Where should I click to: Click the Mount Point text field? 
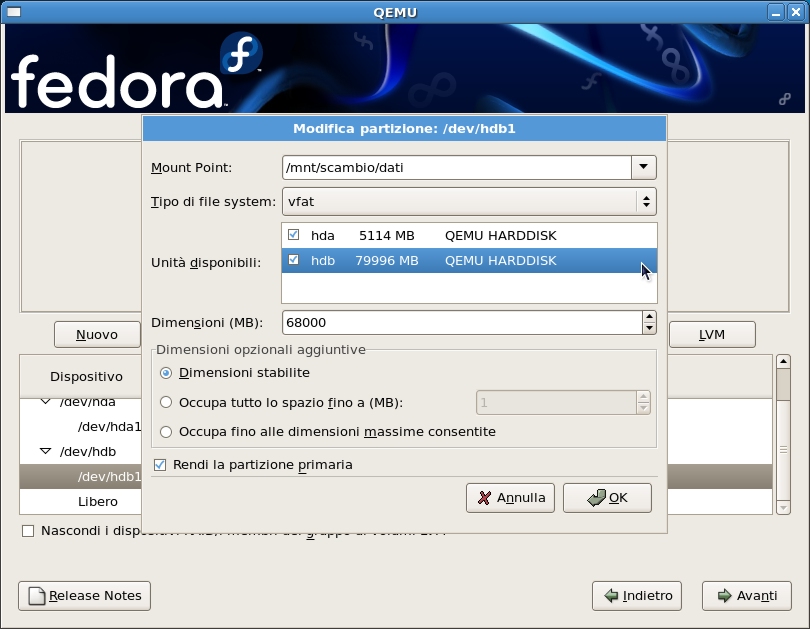coord(457,167)
